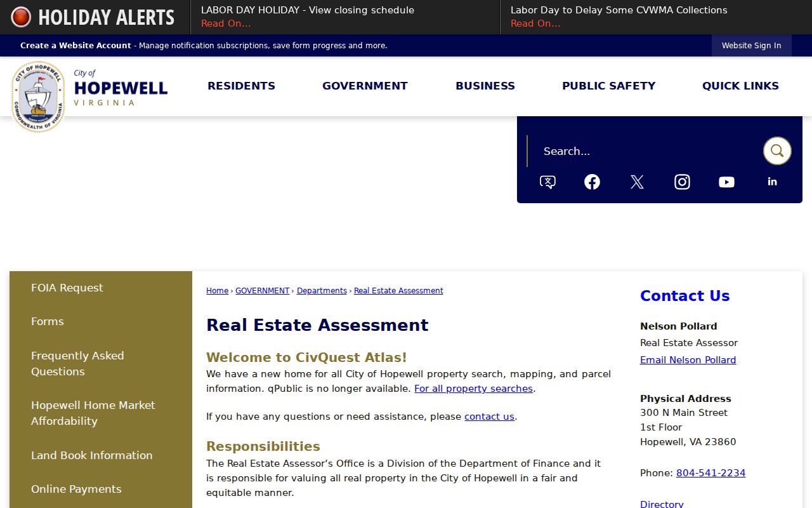Click the Home breadcrumb link
This screenshot has width=812, height=508.
(x=217, y=291)
